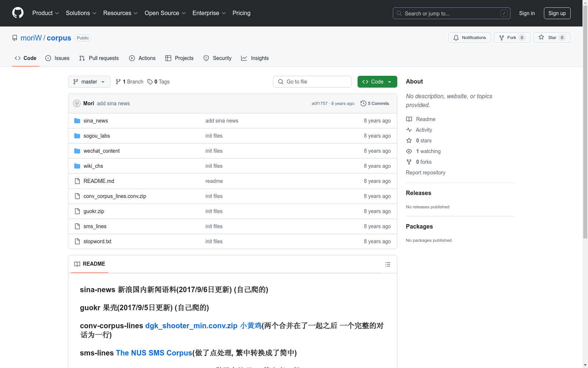Image resolution: width=588 pixels, height=368 pixels.
Task: Switch to the Insights tab
Action: click(x=255, y=58)
